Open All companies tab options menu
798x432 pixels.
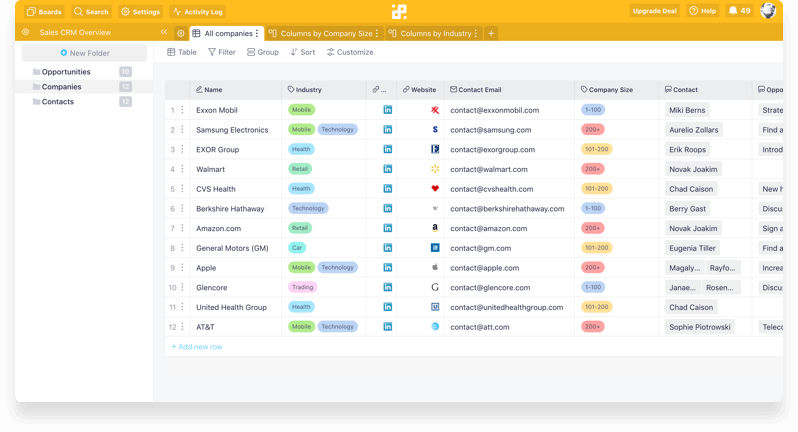pos(257,34)
